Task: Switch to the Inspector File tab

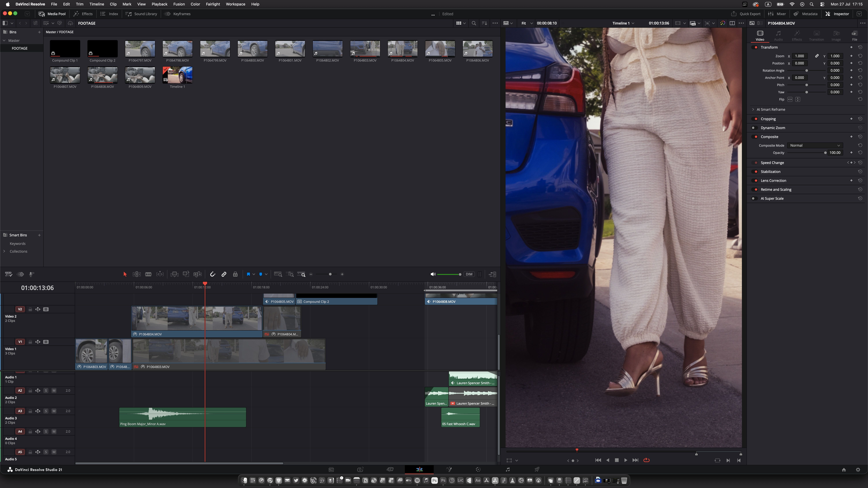Action: pyautogui.click(x=855, y=36)
